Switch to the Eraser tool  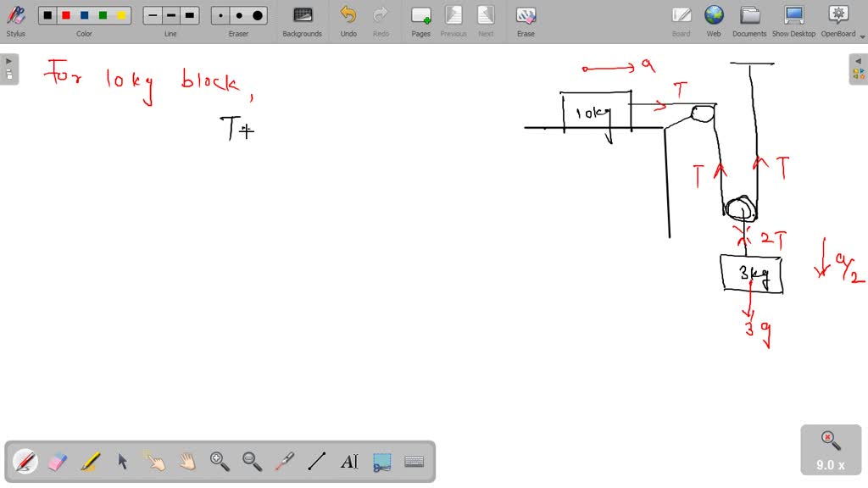(56, 461)
